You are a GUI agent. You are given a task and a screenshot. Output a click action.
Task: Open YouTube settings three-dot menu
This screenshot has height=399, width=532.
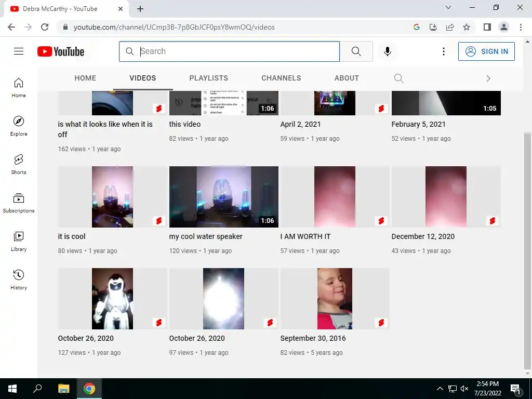pyautogui.click(x=443, y=51)
